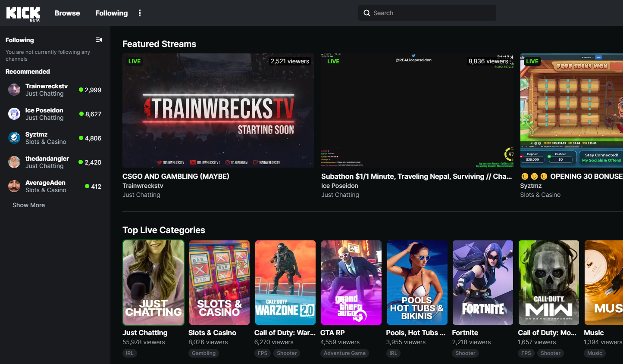
Task: Open AverageAden channel name in sidebar
Action: tap(45, 183)
